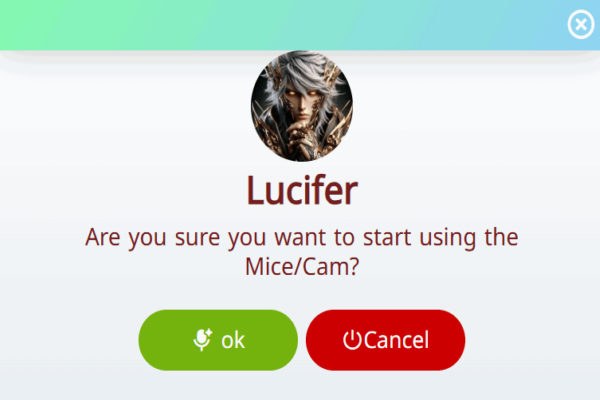The height and width of the screenshot is (400, 600).
Task: Decline using the red Cancel button
Action: [x=385, y=340]
